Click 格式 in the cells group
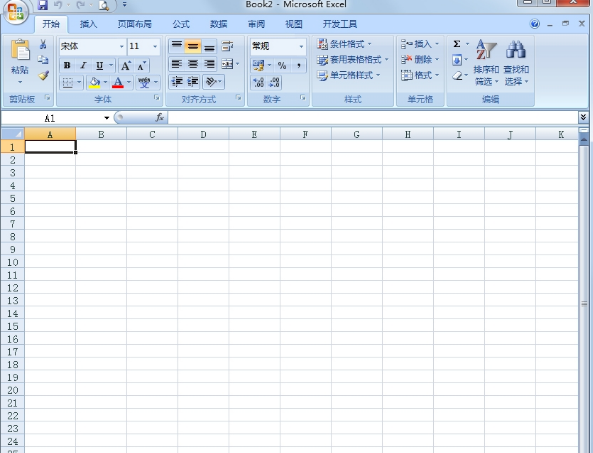The image size is (593, 453). tap(420, 75)
